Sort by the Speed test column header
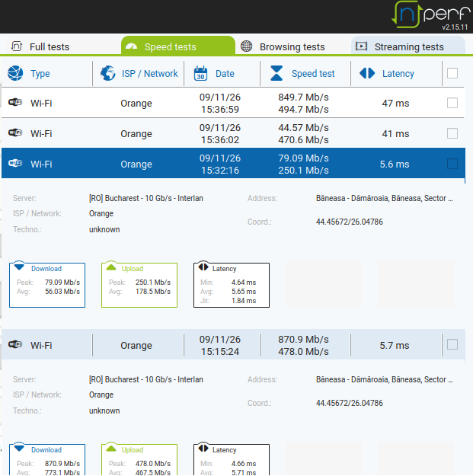 [313, 73]
